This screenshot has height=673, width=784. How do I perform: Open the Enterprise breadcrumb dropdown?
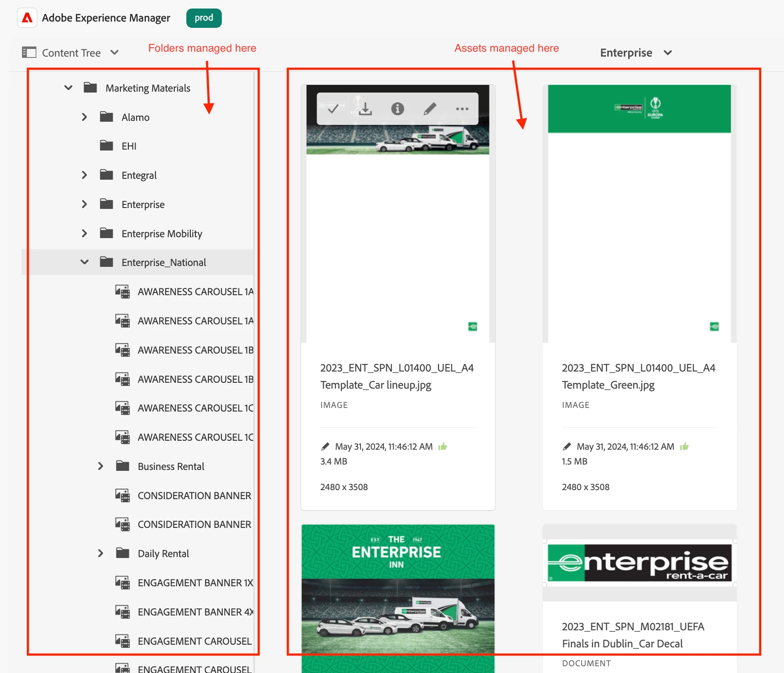click(668, 53)
